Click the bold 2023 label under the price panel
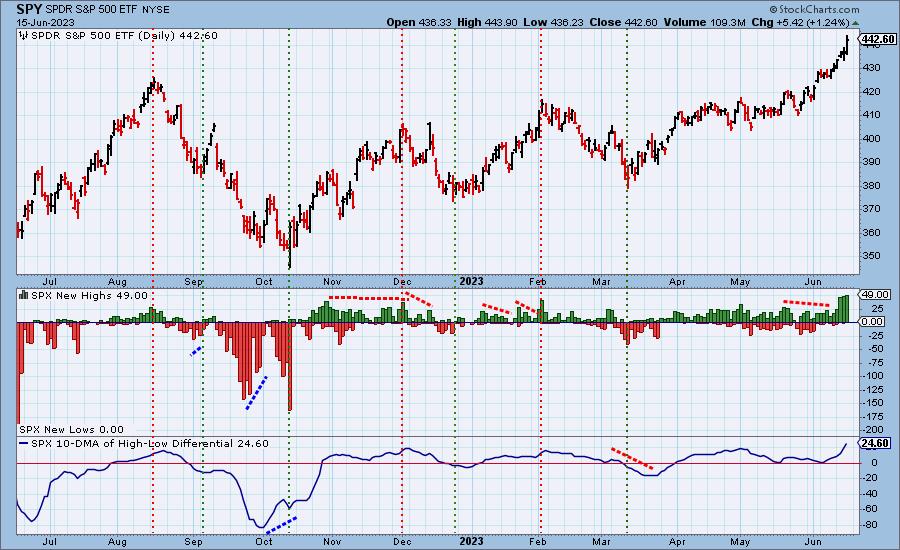The width and height of the screenshot is (900, 550). tap(471, 281)
